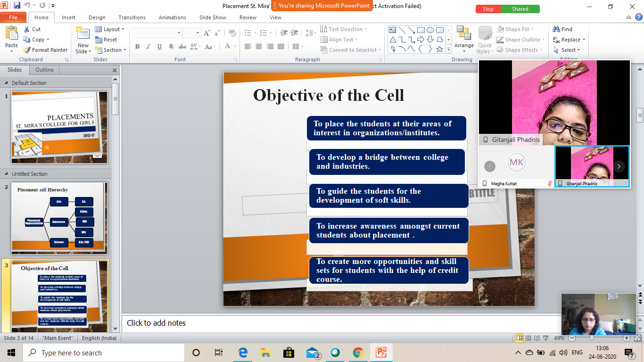Open Replace in the Editing group
644x362 pixels.
(569, 40)
